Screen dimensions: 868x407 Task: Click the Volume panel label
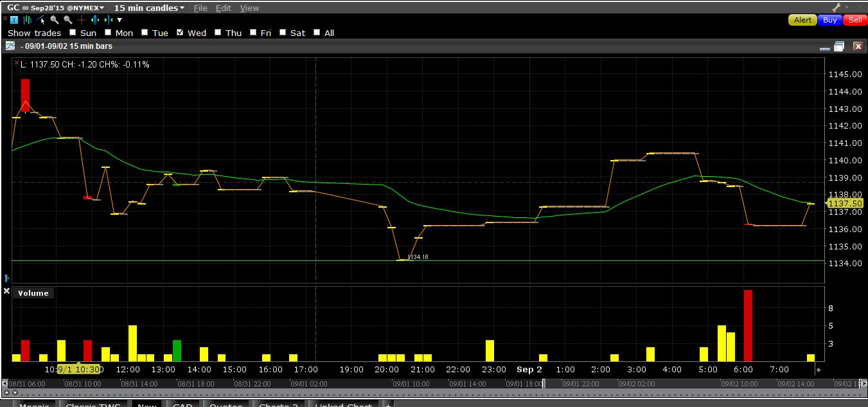pos(33,293)
